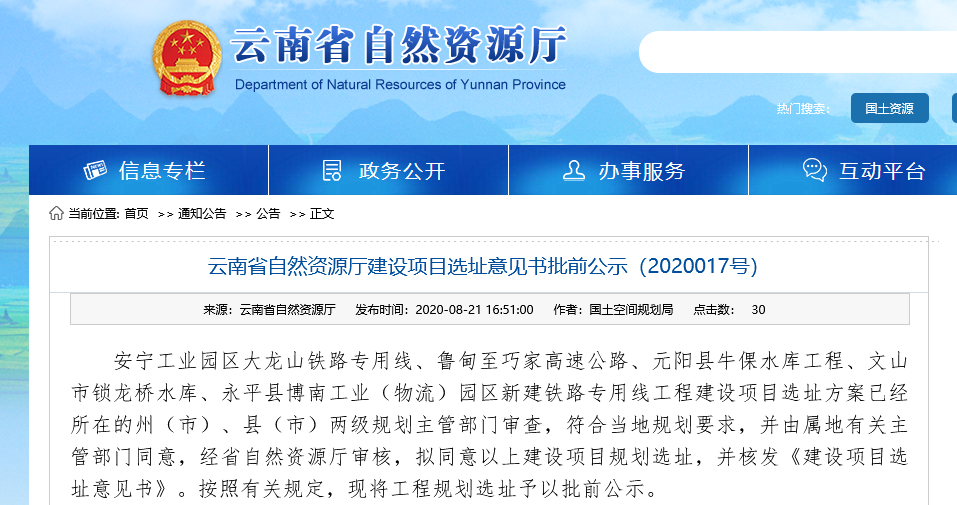Viewport: 957px width, 505px height.
Task: Open the 政务公开 navigation menu
Action: click(x=401, y=171)
